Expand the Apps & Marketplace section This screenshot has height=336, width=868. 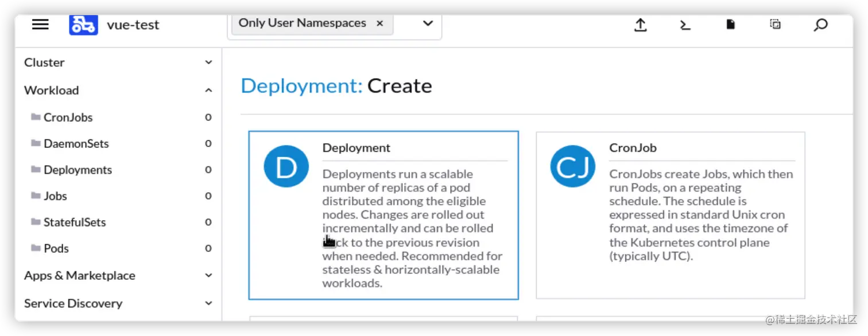[x=208, y=276]
